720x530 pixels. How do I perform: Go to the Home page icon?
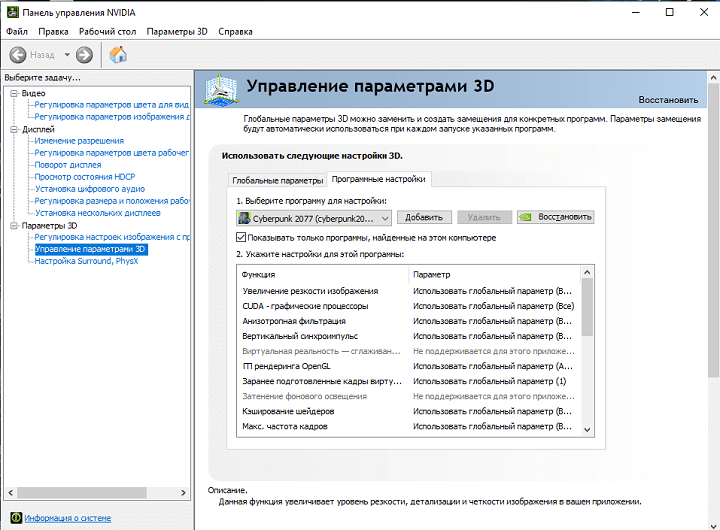(118, 55)
